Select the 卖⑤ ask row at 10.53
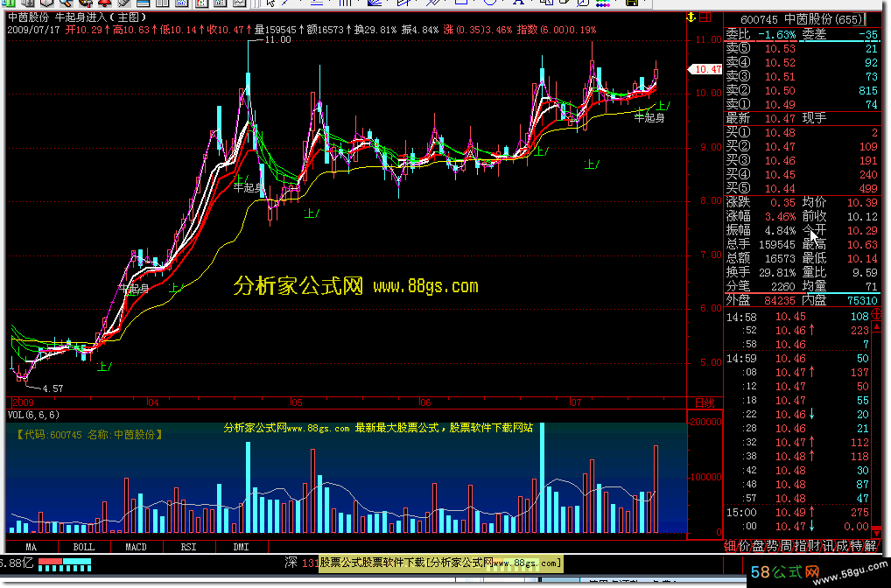 802,49
